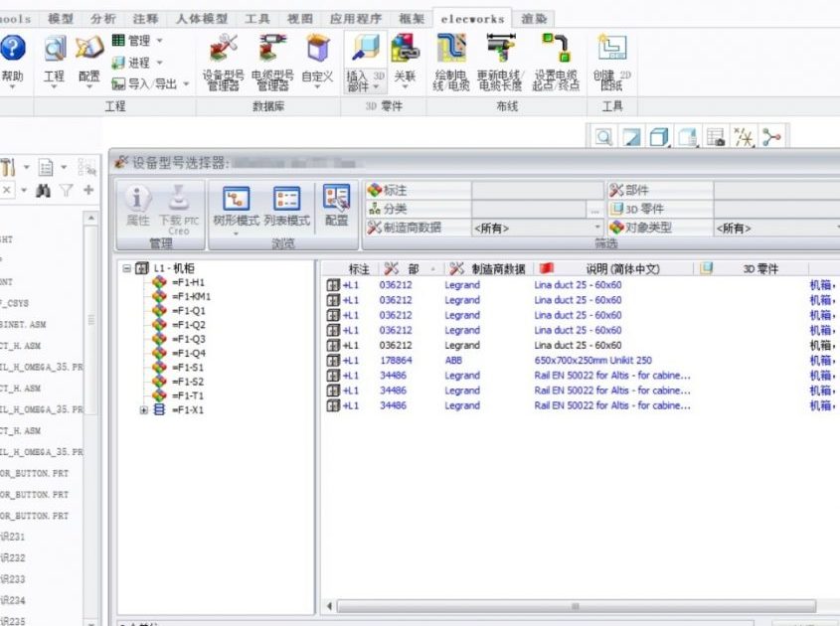Click the 部件 filter input field
Viewport: 840px width, 626px height.
(x=776, y=190)
